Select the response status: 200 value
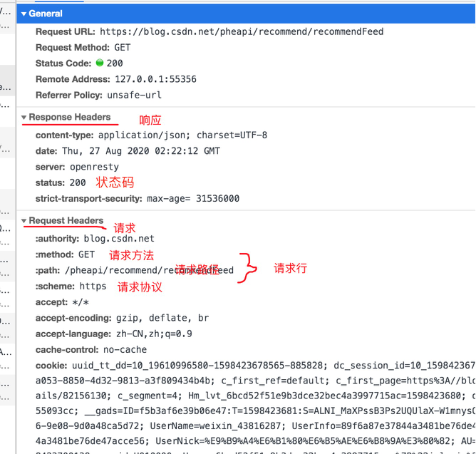 (78, 183)
